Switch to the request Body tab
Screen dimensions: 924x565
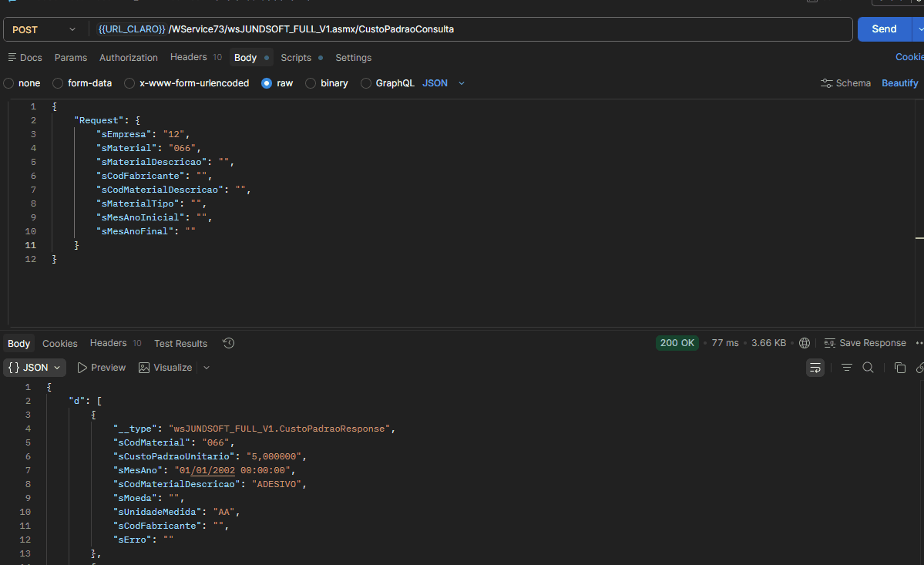(251, 57)
